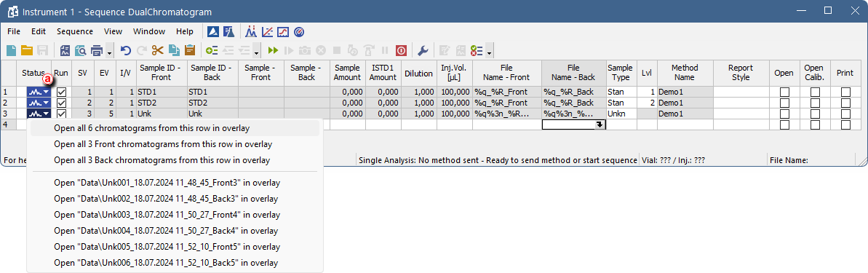Click Sample ID - Front cell STD1

click(161, 92)
